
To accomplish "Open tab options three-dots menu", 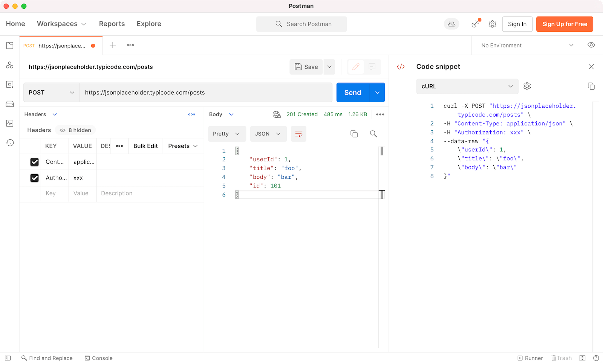I will [130, 45].
